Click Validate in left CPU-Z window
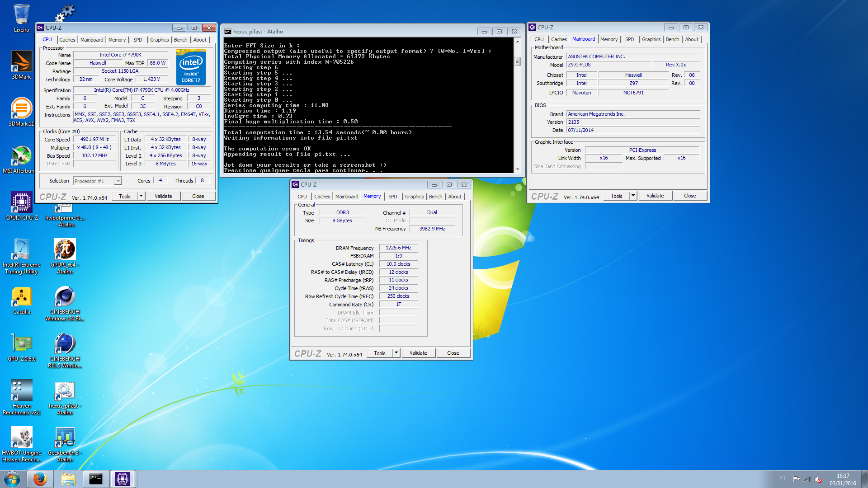This screenshot has height=488, width=868. [163, 196]
